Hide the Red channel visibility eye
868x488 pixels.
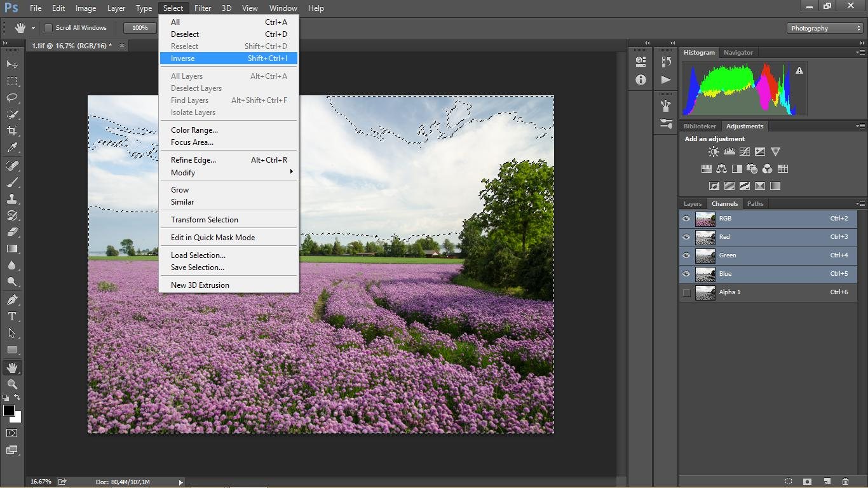click(x=686, y=237)
